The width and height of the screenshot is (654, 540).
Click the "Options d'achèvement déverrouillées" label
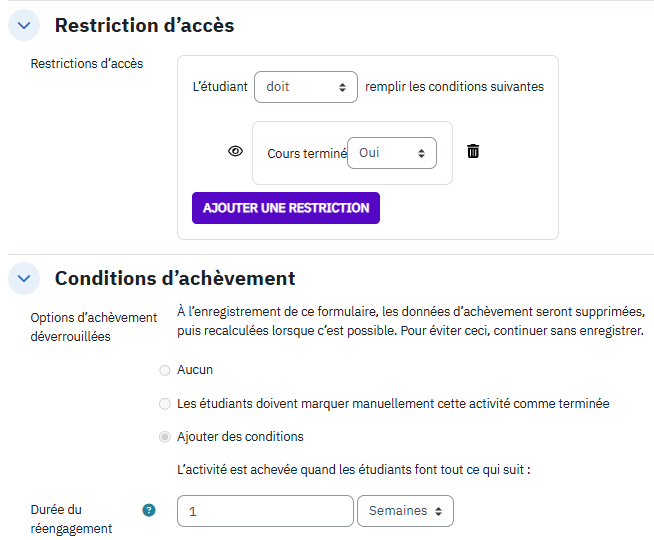tap(94, 327)
